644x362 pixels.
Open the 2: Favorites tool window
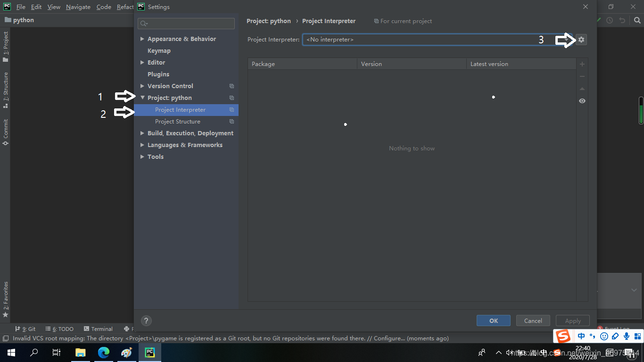click(6, 299)
